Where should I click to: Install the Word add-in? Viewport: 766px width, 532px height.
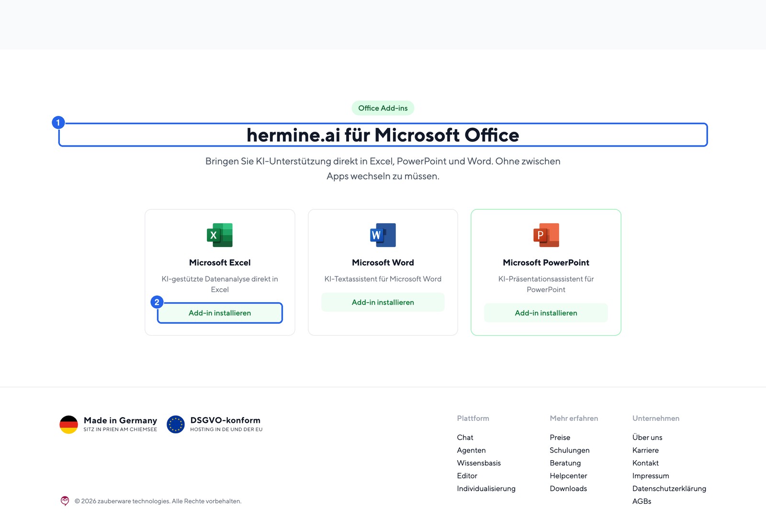point(383,302)
